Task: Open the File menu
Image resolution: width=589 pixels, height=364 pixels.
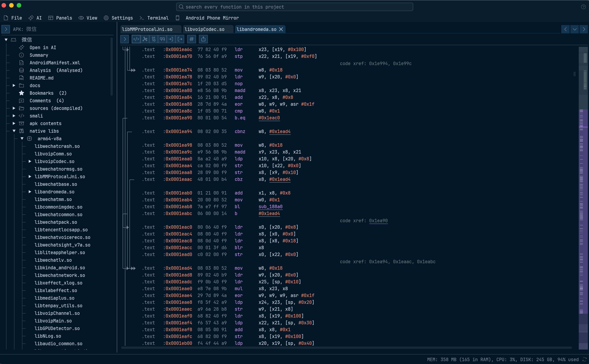Action: [x=13, y=18]
